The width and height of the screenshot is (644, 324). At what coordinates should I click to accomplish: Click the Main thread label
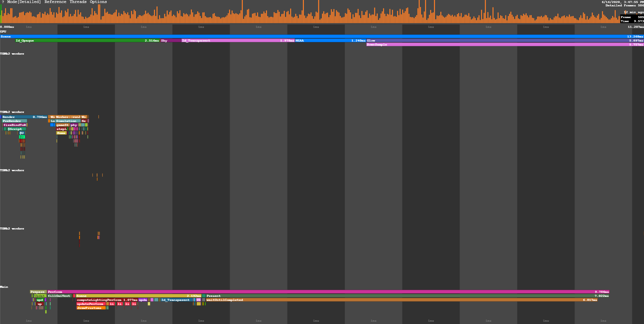click(x=4, y=287)
